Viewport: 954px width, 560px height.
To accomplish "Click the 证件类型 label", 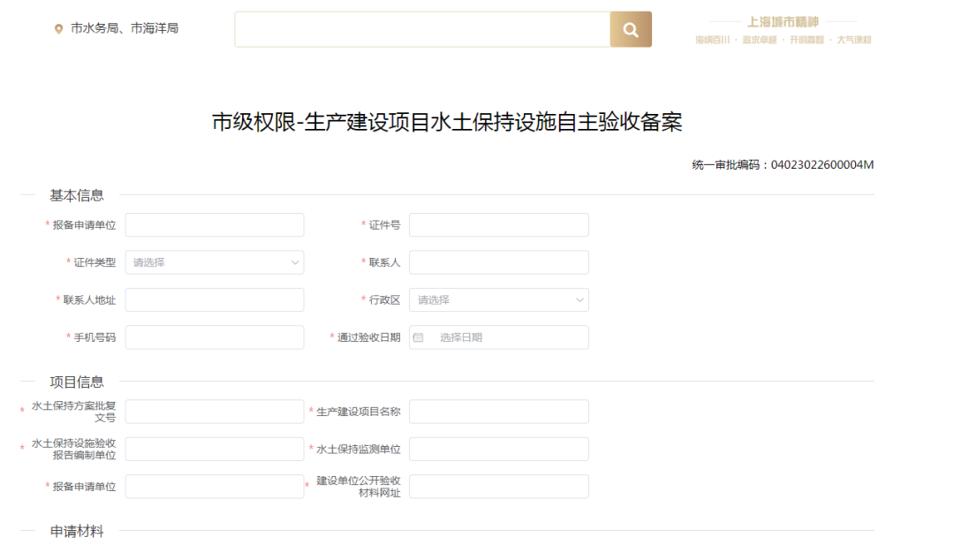I will pos(95,262).
